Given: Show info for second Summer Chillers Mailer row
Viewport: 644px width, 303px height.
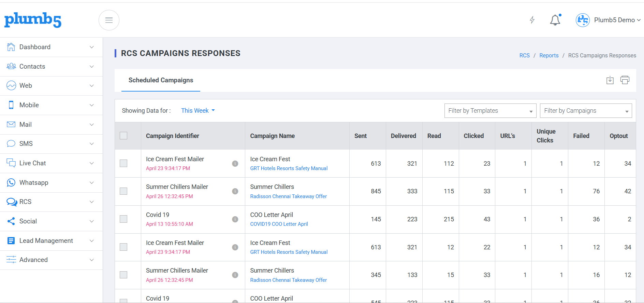Looking at the screenshot, I should [x=235, y=275].
